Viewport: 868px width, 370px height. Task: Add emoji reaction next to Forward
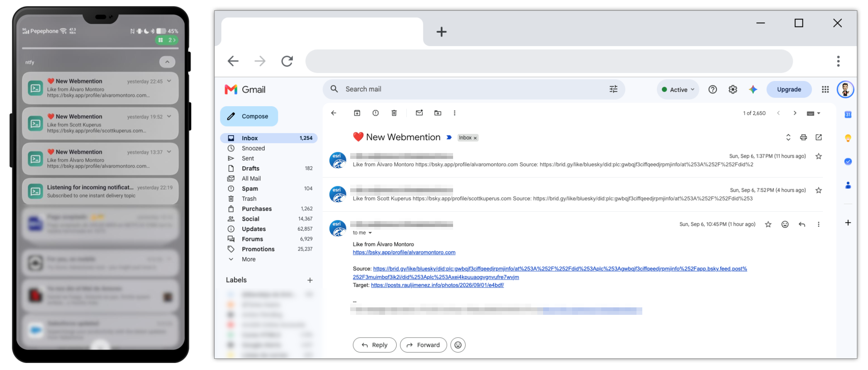coord(458,345)
